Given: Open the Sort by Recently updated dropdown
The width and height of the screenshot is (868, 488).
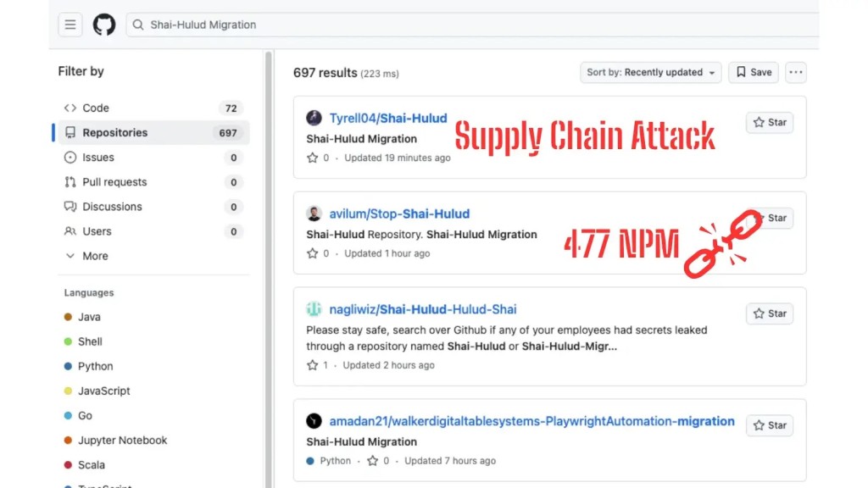Looking at the screenshot, I should point(649,72).
